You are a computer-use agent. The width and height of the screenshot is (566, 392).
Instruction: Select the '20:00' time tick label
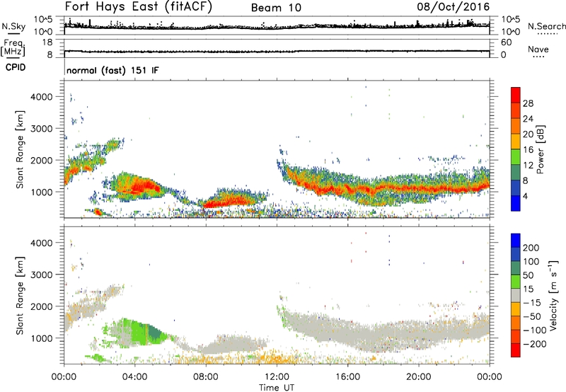coord(418,377)
